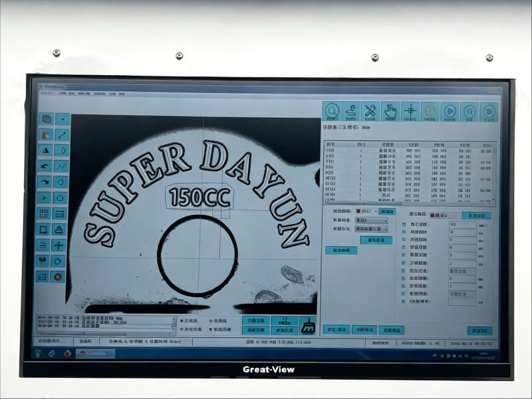Click the yellow circular refresh icon in top toolbar

click(430, 111)
